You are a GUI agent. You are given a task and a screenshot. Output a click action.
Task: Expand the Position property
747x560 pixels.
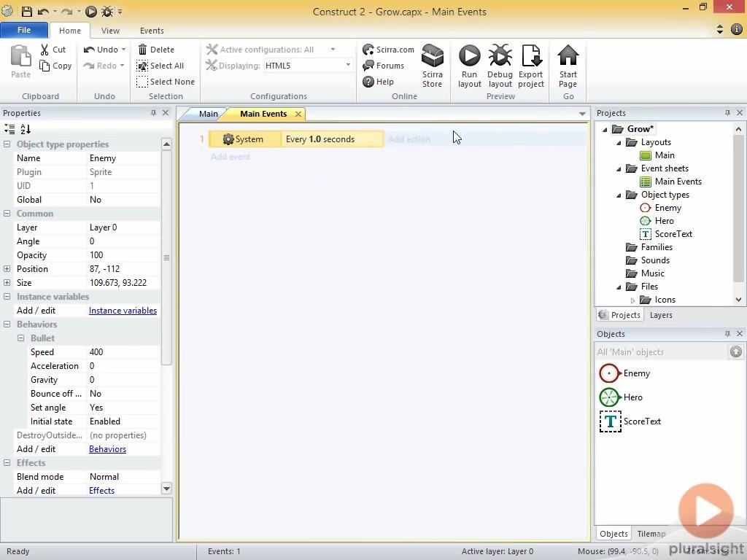coord(7,269)
